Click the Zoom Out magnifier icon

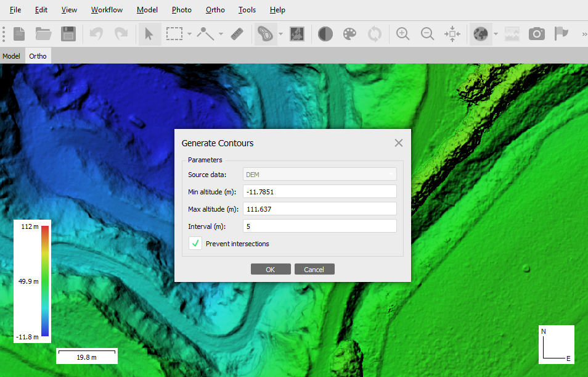(428, 34)
